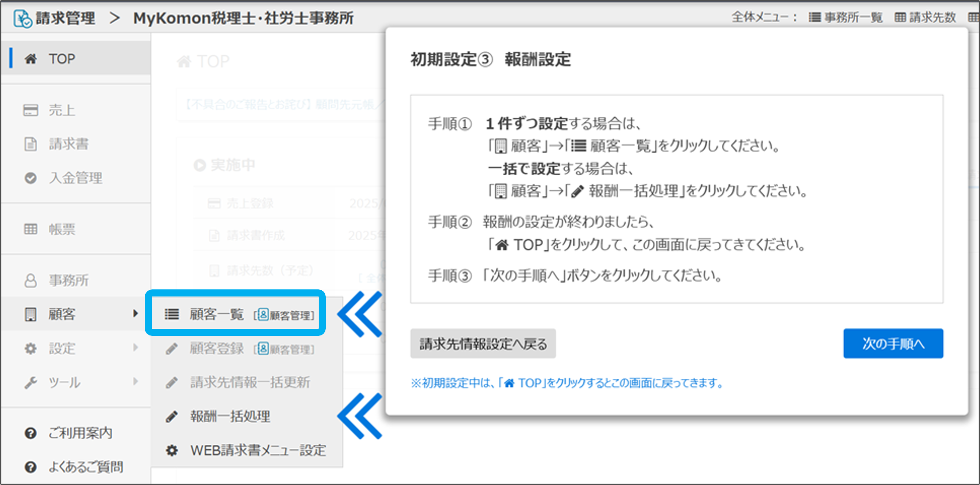Click the ツール wrench icon
This screenshot has width=980, height=485.
click(31, 382)
